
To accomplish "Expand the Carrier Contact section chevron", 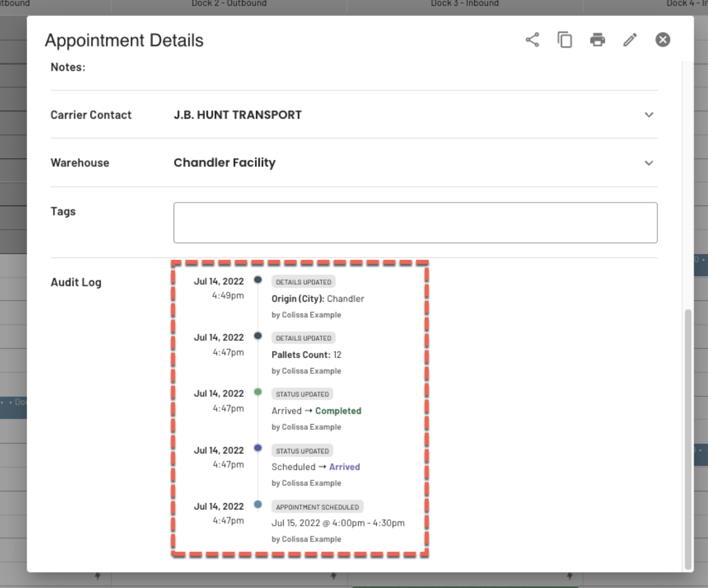I will coord(649,115).
